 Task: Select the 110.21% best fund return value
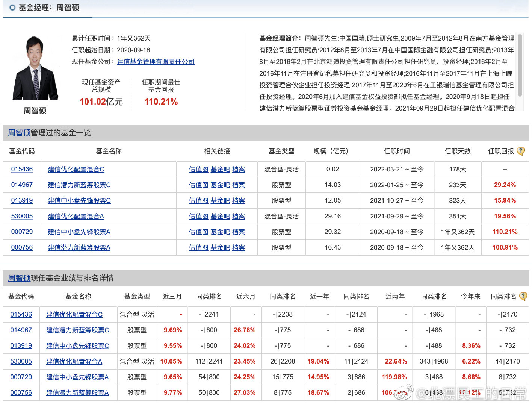pos(161,102)
